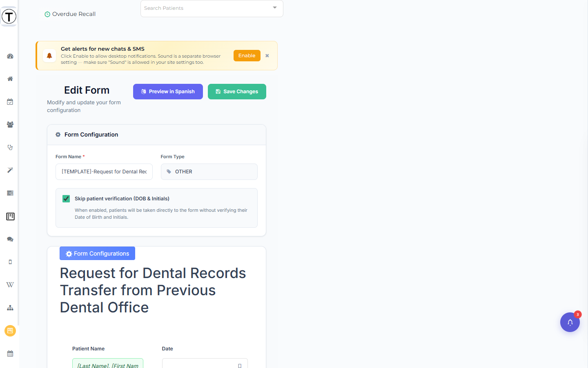Image resolution: width=588 pixels, height=368 pixels.
Task: Click the 'Get alerts for new chats & SMS' text
Action: [102, 49]
